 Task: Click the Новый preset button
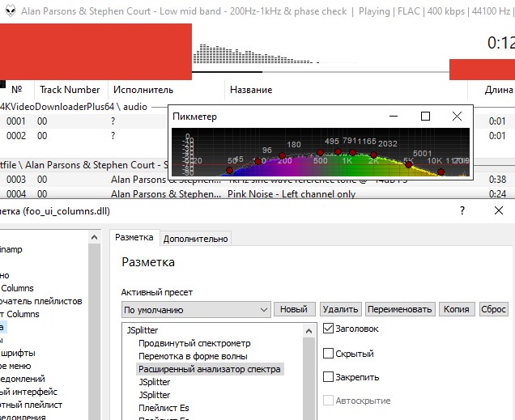(x=295, y=309)
